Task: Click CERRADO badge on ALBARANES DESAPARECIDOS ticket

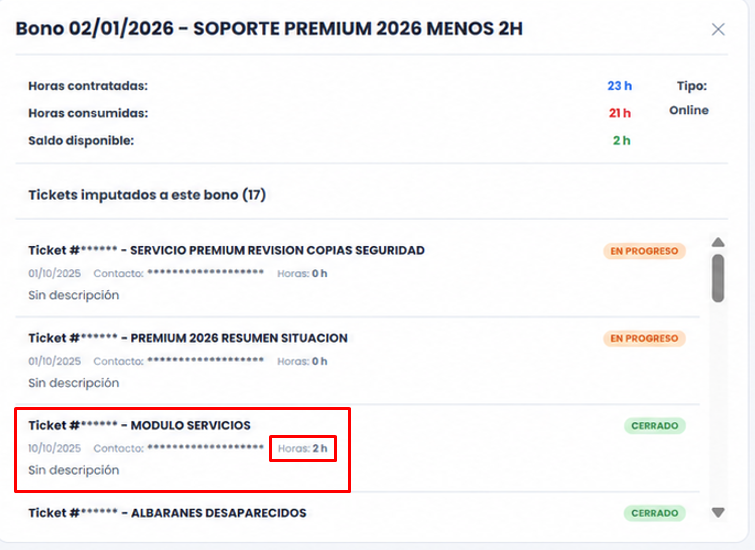Action: 655,513
